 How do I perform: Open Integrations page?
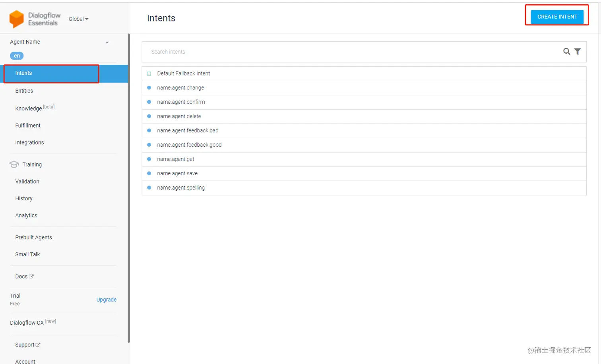click(x=29, y=142)
